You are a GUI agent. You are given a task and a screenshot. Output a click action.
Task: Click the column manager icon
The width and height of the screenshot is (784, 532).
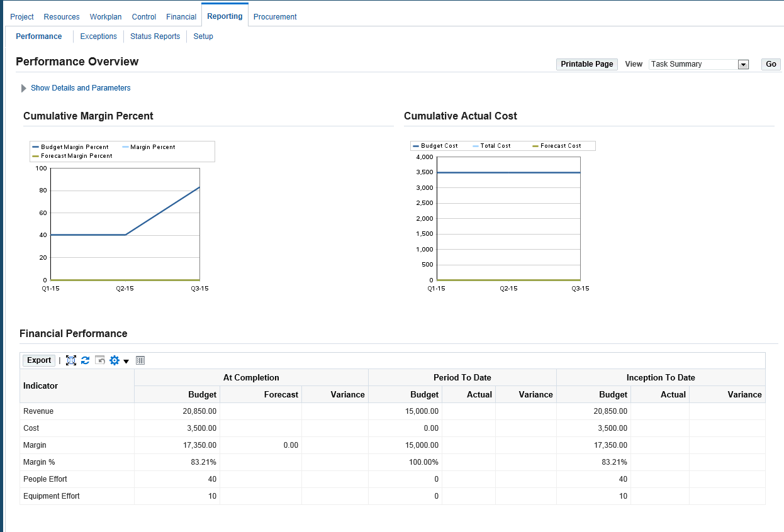coord(140,360)
